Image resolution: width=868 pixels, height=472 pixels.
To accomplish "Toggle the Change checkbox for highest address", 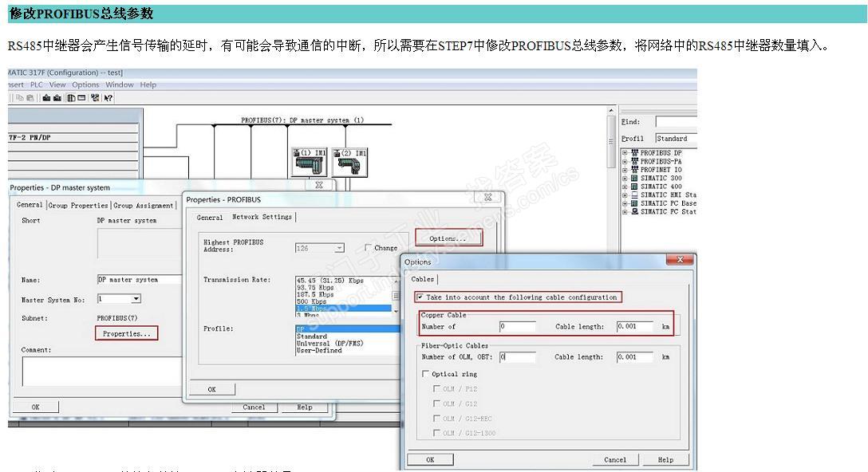I will pos(368,248).
